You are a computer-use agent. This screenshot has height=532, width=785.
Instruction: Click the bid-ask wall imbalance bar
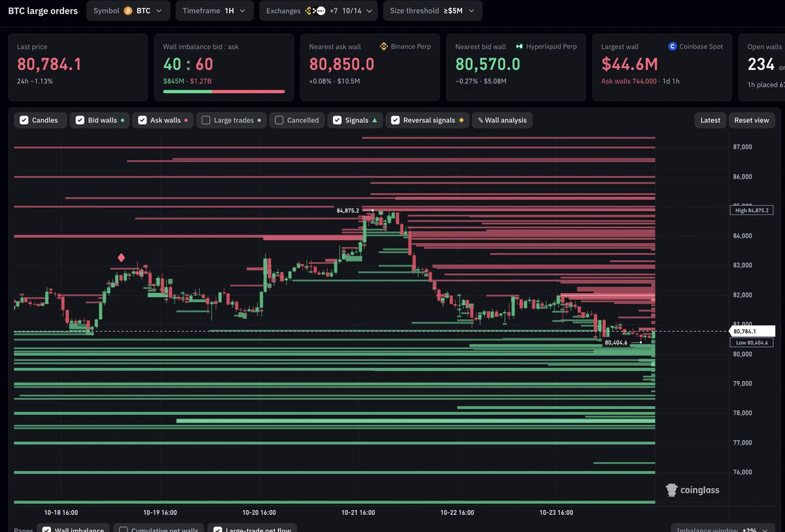(224, 91)
